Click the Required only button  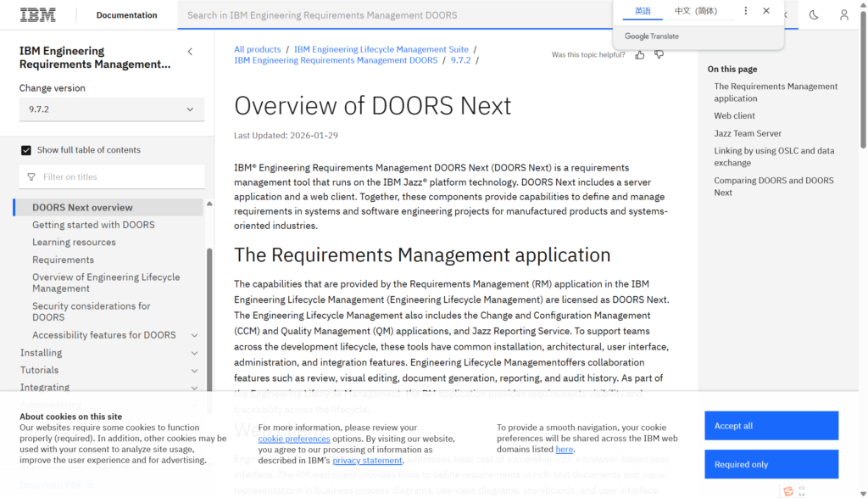771,464
